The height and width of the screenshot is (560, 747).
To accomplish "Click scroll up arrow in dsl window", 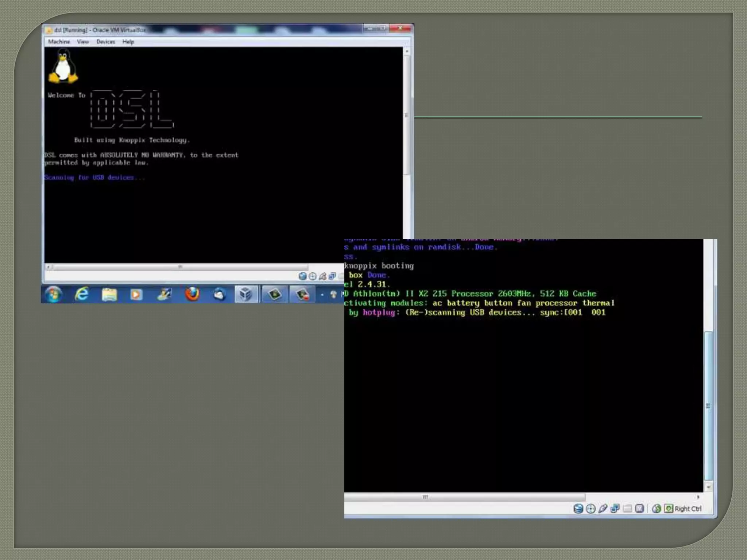I will 407,52.
